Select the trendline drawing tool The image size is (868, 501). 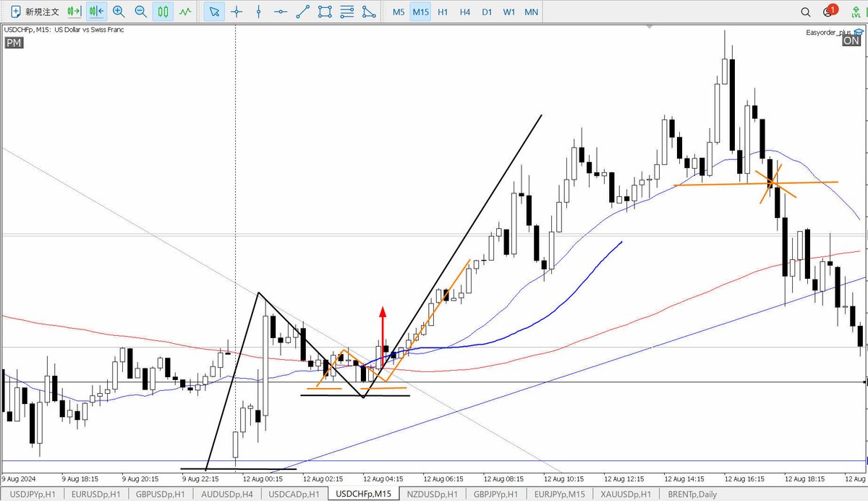click(x=303, y=12)
